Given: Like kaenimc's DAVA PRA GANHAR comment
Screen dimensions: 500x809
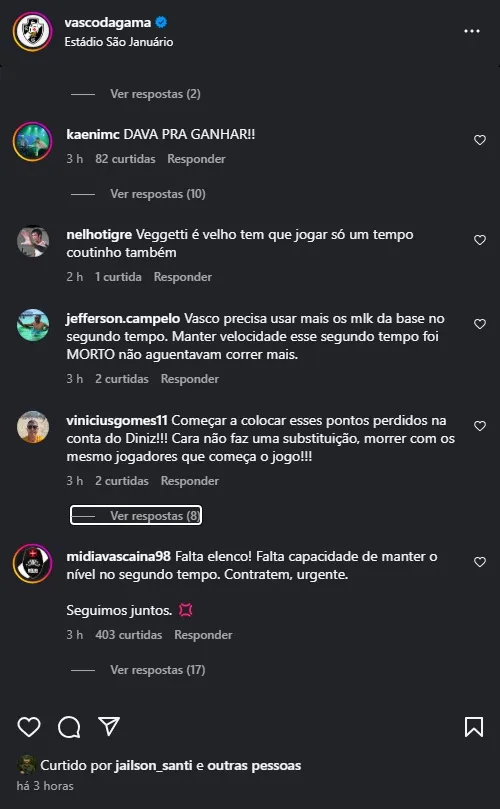Looking at the screenshot, I should (480, 140).
